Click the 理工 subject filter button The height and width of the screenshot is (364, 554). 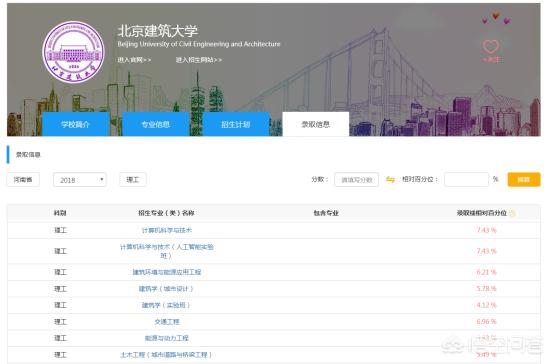click(133, 180)
